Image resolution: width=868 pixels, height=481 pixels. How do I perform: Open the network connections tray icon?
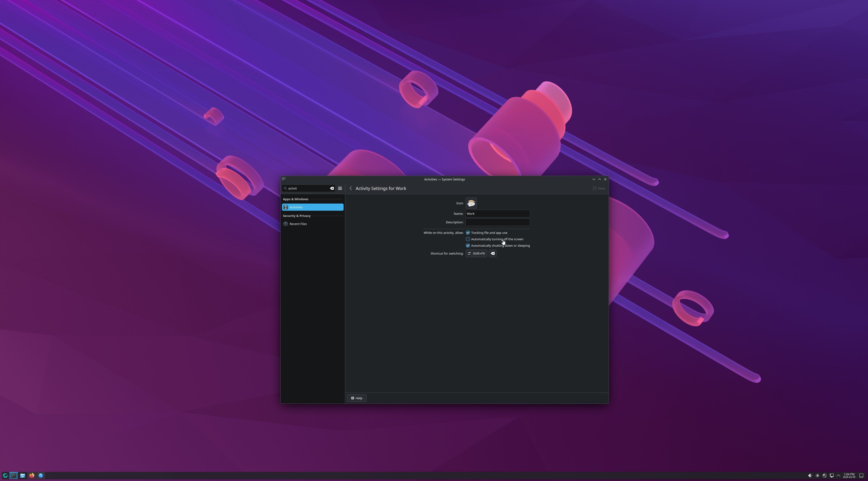pos(831,476)
